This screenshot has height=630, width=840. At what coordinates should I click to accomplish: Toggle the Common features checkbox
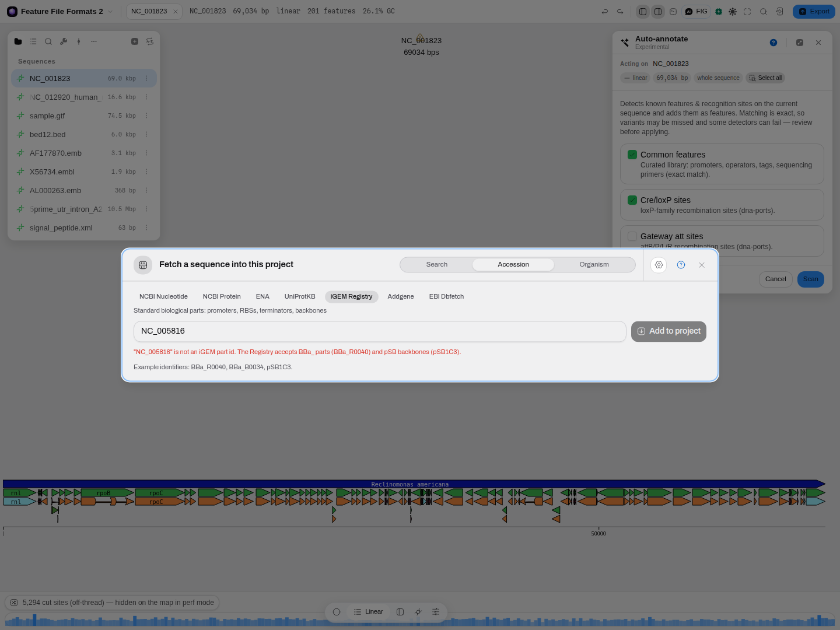[632, 155]
